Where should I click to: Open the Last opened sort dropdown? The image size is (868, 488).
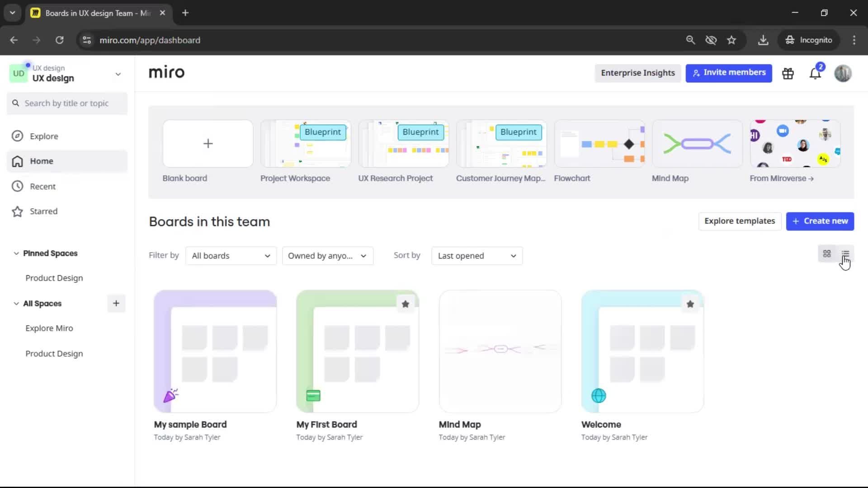click(477, 256)
